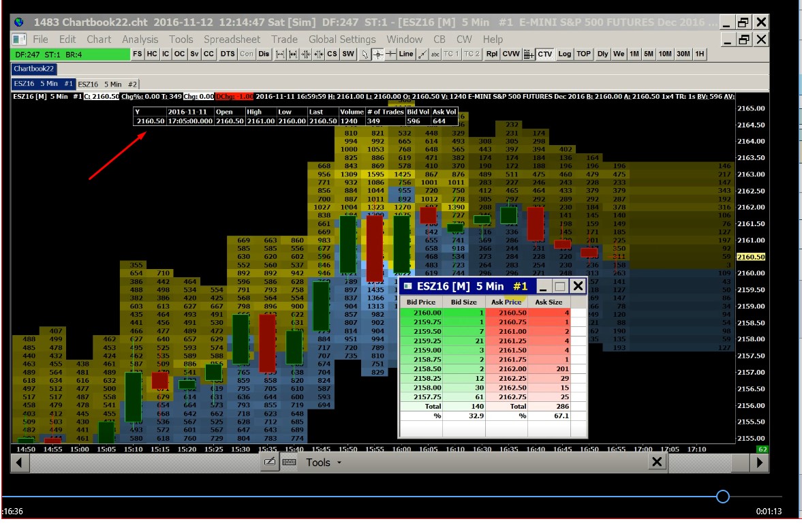802x532 pixels.
Task: Click the OC toolbar button
Action: (179, 54)
